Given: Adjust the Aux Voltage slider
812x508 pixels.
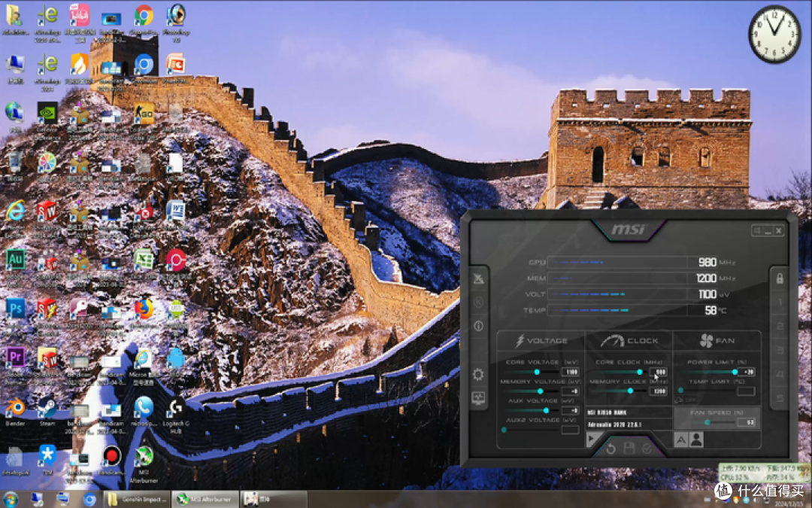Looking at the screenshot, I should [532, 410].
